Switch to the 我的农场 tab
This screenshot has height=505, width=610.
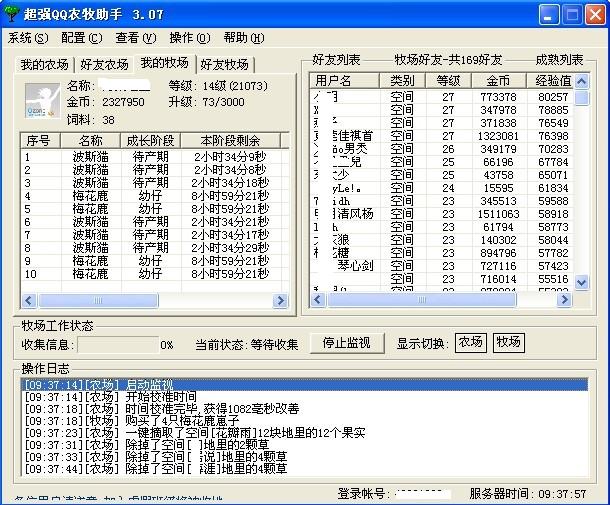point(44,65)
